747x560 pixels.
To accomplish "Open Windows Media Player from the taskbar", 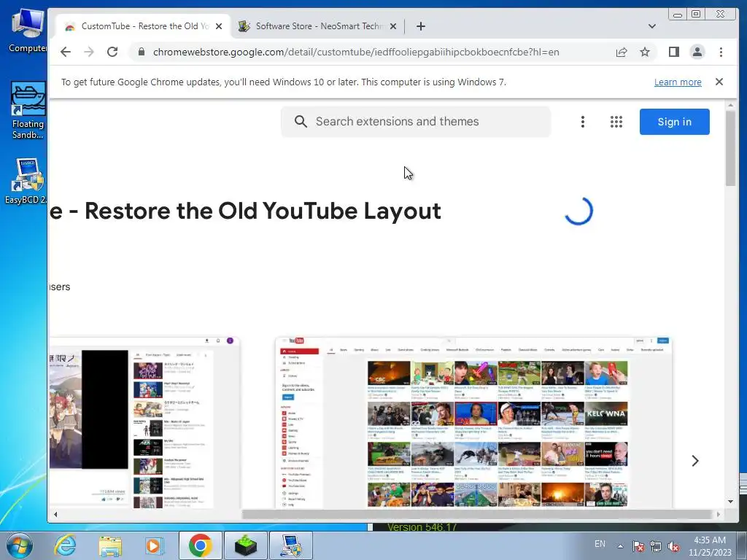I will click(x=154, y=545).
